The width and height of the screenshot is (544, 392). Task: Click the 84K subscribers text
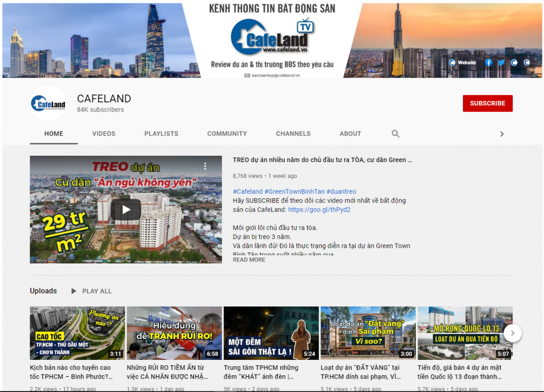pos(100,110)
